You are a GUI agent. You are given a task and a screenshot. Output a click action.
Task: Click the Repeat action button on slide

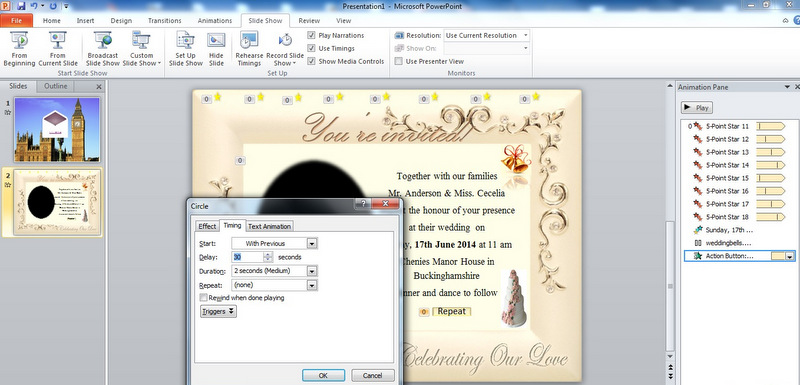coord(452,311)
